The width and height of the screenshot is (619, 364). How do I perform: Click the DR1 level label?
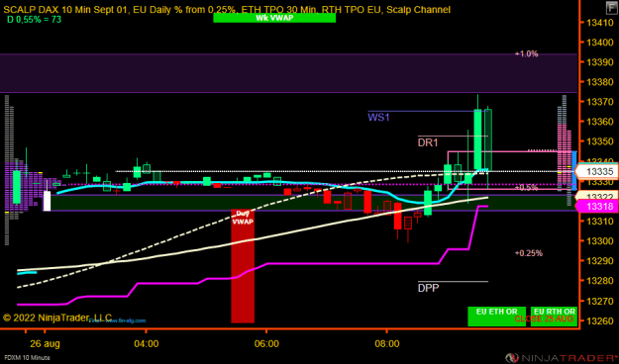click(428, 142)
